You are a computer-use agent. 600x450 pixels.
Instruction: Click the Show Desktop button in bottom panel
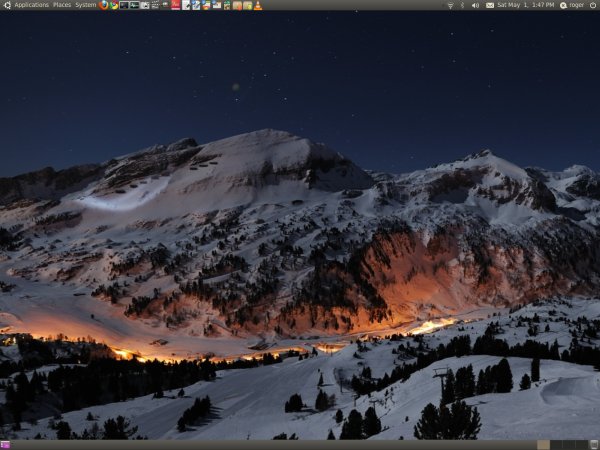5,444
